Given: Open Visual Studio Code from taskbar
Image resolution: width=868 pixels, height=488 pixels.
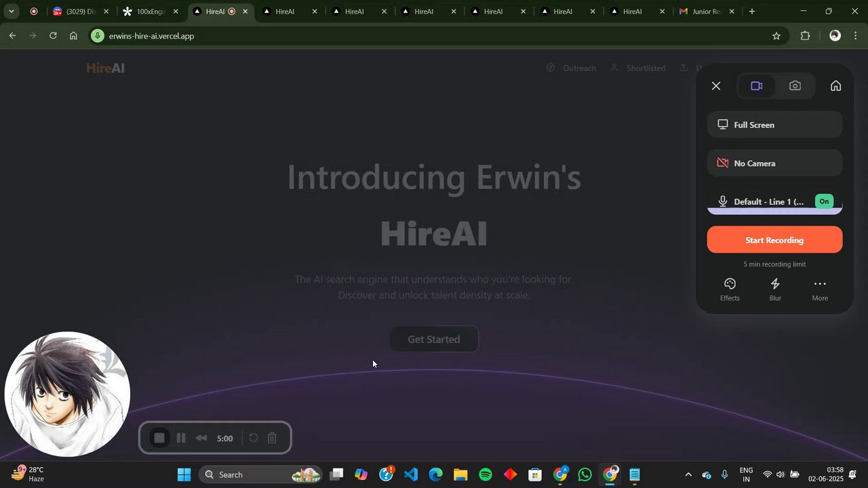Looking at the screenshot, I should point(411,474).
